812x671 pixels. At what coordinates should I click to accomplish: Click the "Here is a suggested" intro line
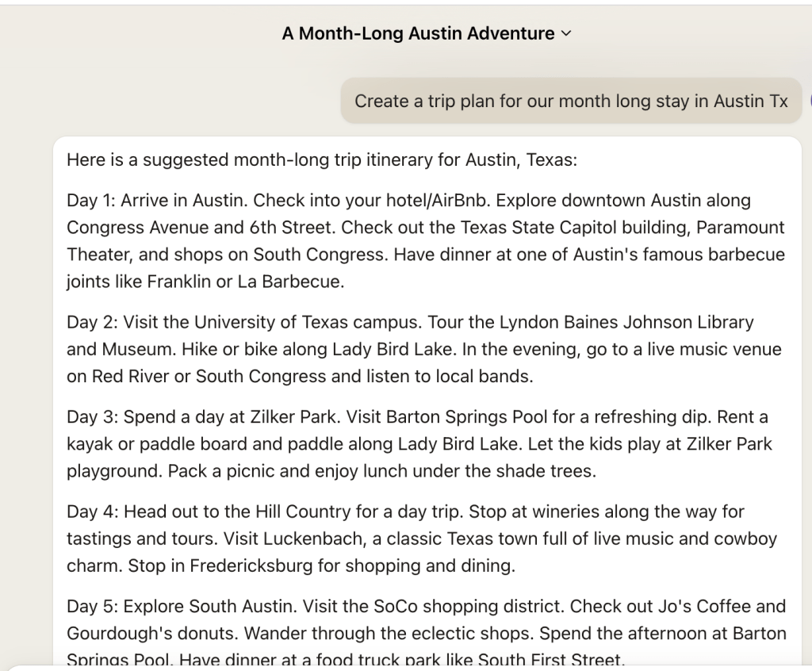[x=322, y=160]
